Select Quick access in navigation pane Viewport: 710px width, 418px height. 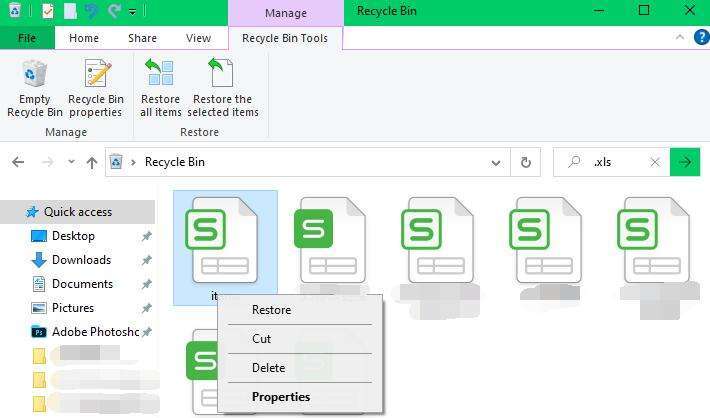click(78, 212)
